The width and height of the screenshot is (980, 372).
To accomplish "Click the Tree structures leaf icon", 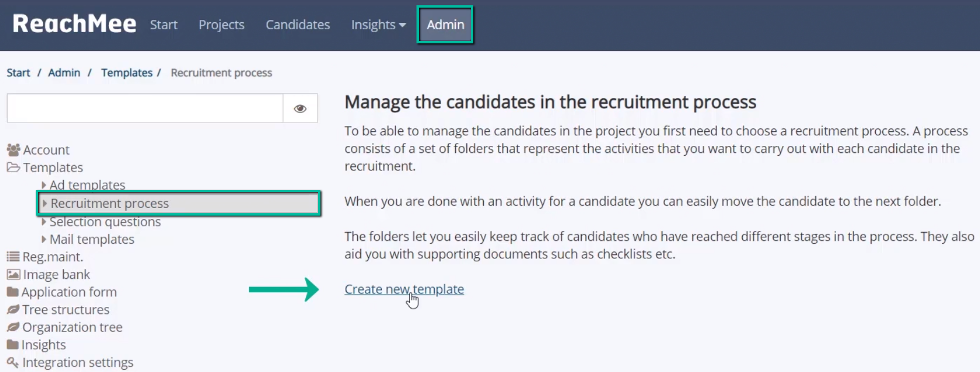I will pyautogui.click(x=13, y=309).
